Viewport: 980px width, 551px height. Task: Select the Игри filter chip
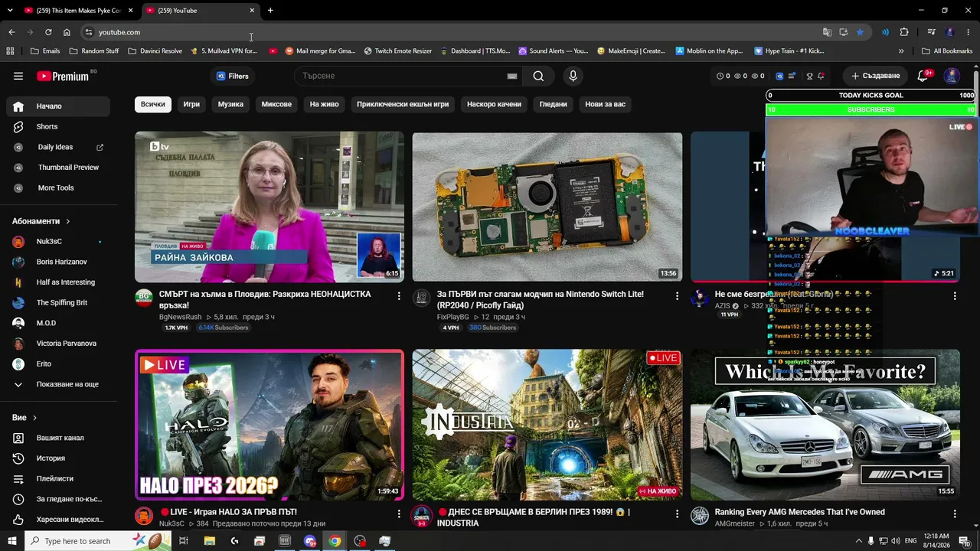click(x=191, y=104)
